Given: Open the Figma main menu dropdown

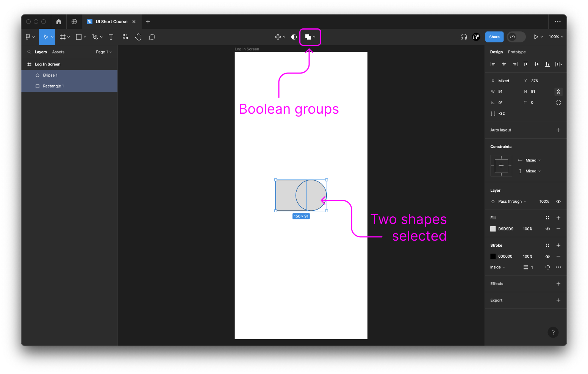Looking at the screenshot, I should (x=30, y=37).
